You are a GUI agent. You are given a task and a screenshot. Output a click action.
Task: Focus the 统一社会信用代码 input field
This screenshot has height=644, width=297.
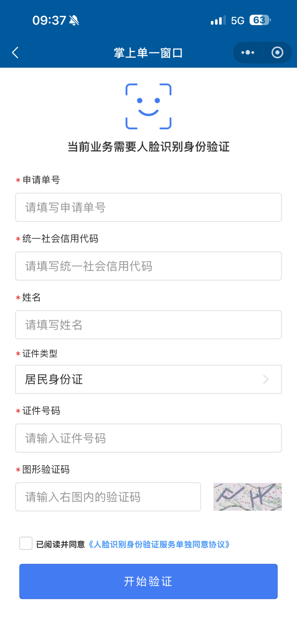pyautogui.click(x=148, y=266)
